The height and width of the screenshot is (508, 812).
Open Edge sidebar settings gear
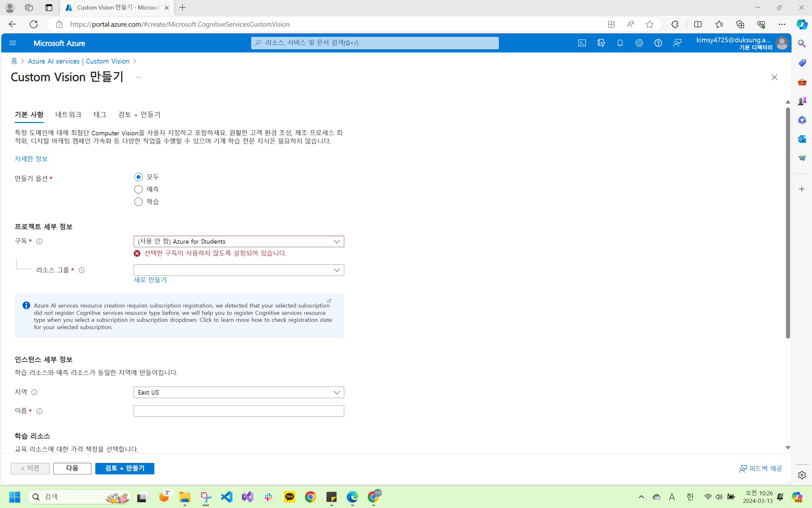point(802,475)
